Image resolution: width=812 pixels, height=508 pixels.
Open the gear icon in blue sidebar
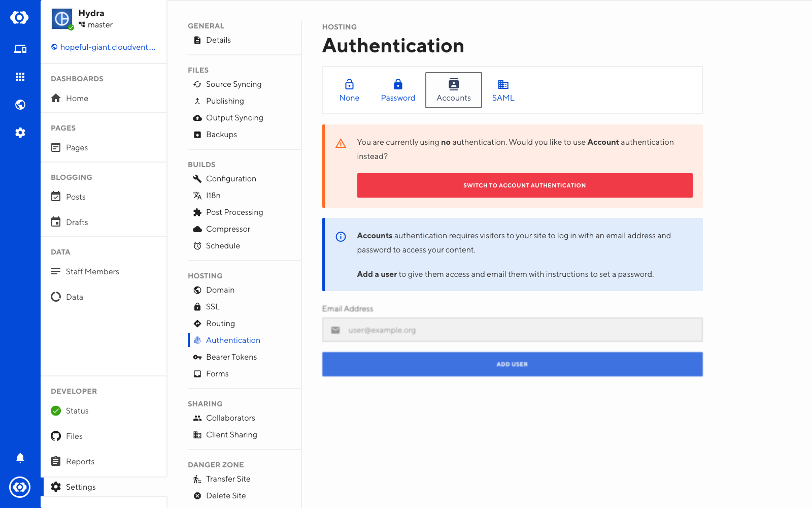[x=20, y=133]
